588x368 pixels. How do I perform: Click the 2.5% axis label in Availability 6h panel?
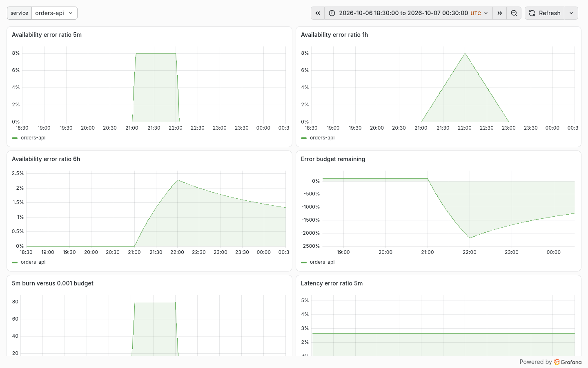pyautogui.click(x=18, y=173)
